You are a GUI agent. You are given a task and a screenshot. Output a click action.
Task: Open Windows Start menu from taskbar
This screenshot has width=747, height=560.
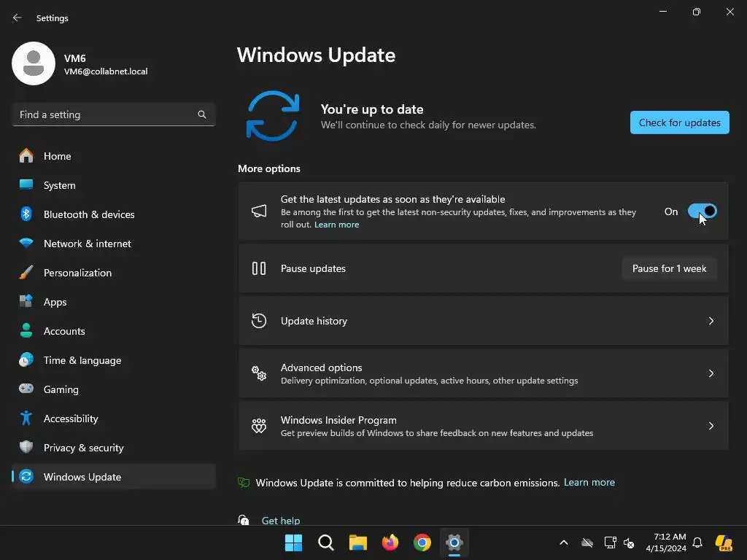[293, 542]
